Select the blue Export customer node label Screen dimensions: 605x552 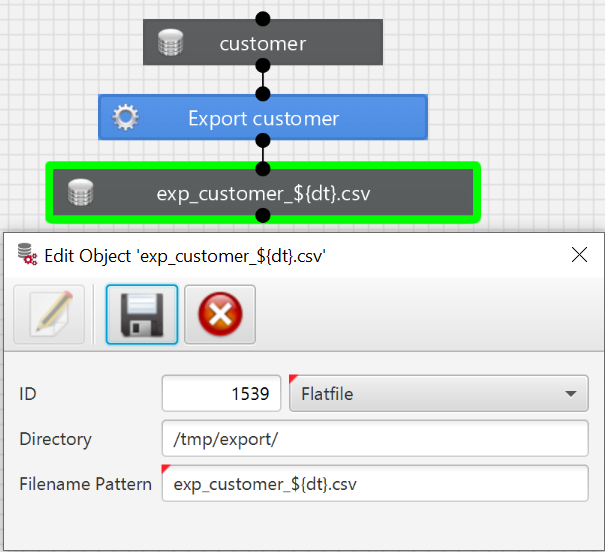pyautogui.click(x=263, y=118)
